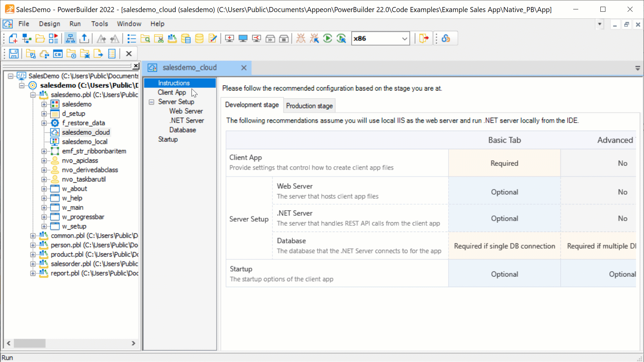Expand the salesorder.pbl library node
Viewport: 644px width, 362px height.
(33, 264)
